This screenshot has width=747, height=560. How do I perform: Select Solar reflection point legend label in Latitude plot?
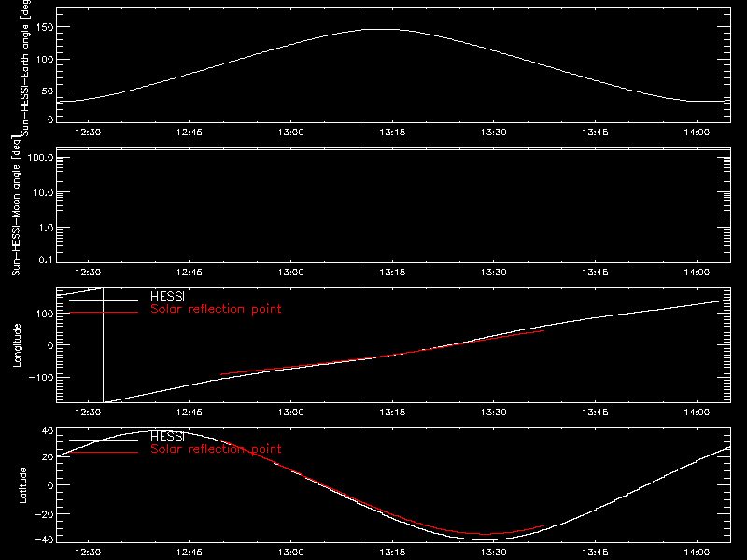tap(216, 449)
